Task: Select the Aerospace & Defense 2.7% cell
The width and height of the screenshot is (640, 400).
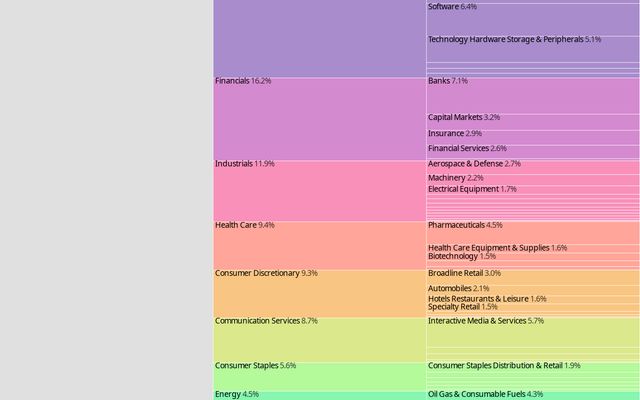Action: click(x=532, y=165)
